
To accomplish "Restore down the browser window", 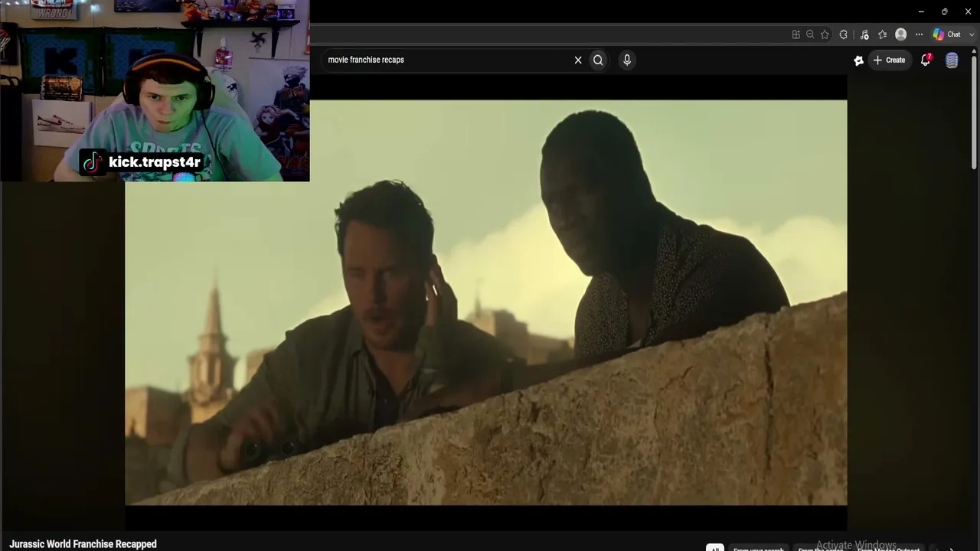I will point(945,11).
